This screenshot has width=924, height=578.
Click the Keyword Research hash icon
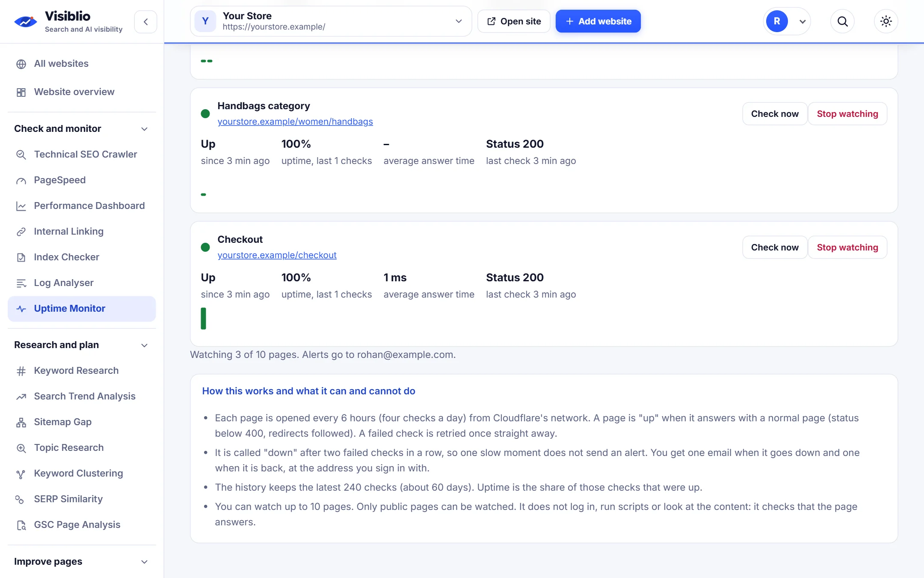pyautogui.click(x=21, y=371)
